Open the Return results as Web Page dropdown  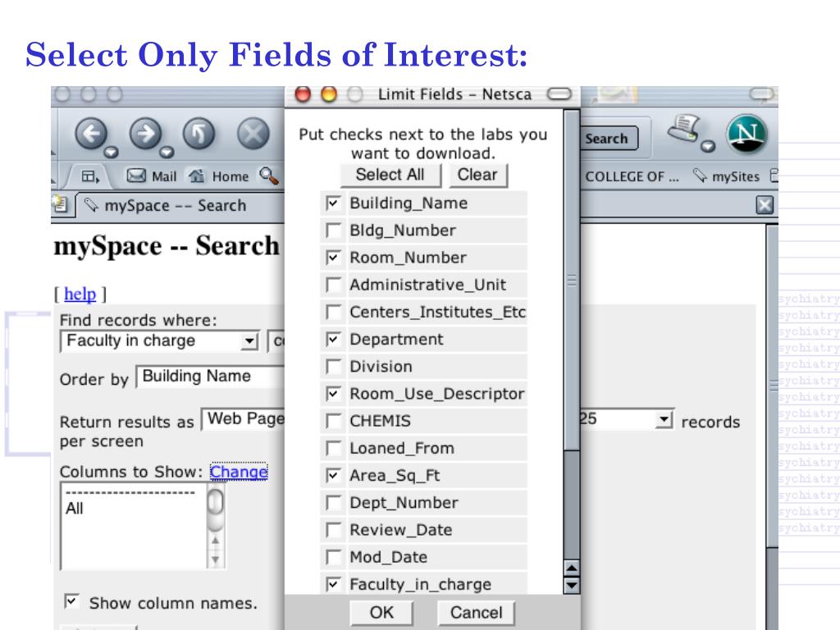[x=243, y=419]
